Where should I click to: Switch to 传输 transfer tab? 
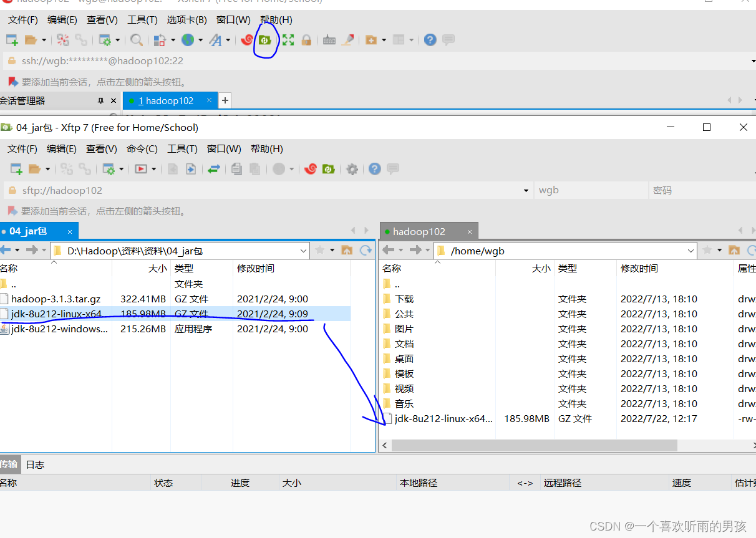click(9, 464)
